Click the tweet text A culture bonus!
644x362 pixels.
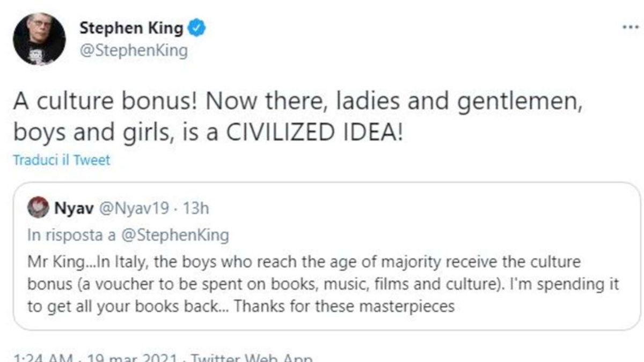[297, 117]
